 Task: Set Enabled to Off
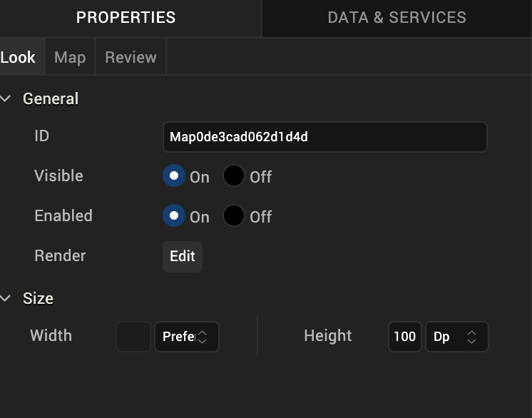click(234, 216)
